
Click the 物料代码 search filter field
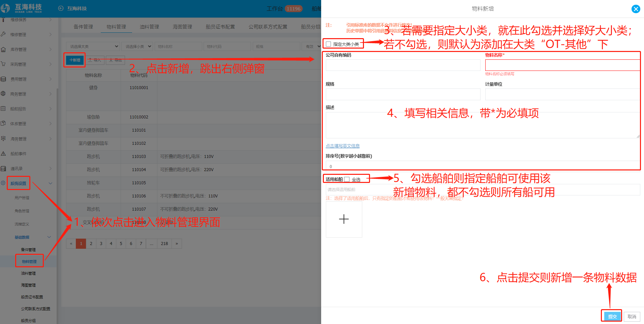pyautogui.click(x=227, y=47)
